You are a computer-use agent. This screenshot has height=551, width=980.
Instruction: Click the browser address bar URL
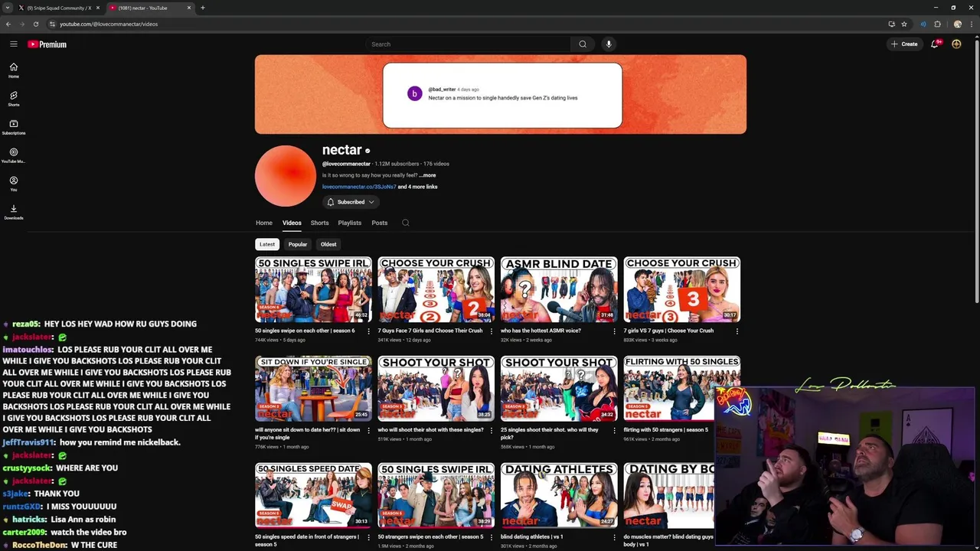(x=109, y=24)
